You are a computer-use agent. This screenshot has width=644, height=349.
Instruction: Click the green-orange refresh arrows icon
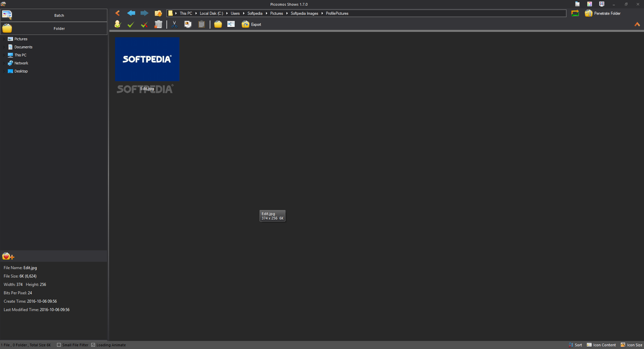(575, 13)
